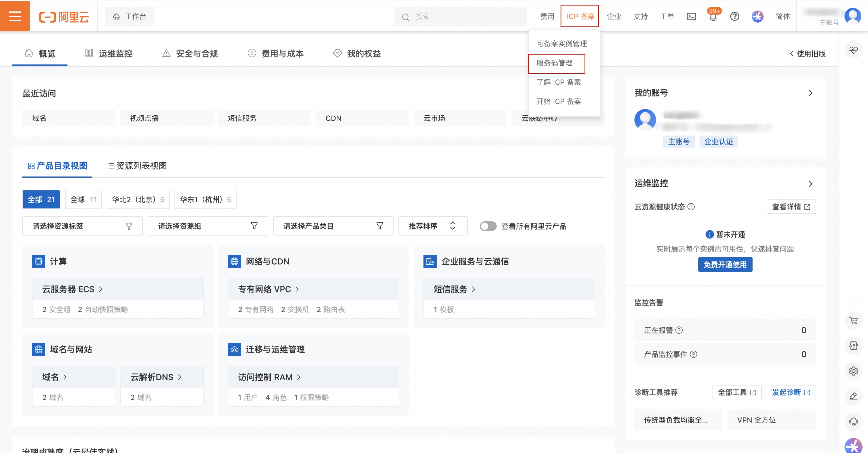
Task: Click floating assistant icon at bottom right
Action: (853, 446)
